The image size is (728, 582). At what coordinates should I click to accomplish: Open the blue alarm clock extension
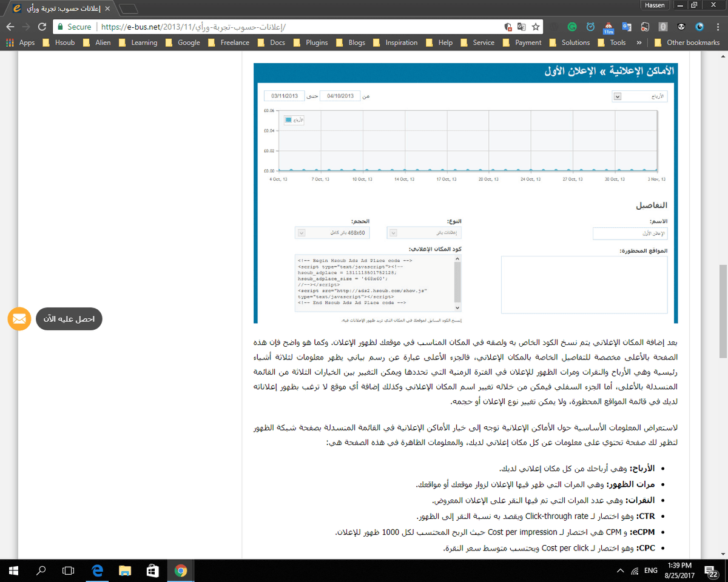(590, 27)
